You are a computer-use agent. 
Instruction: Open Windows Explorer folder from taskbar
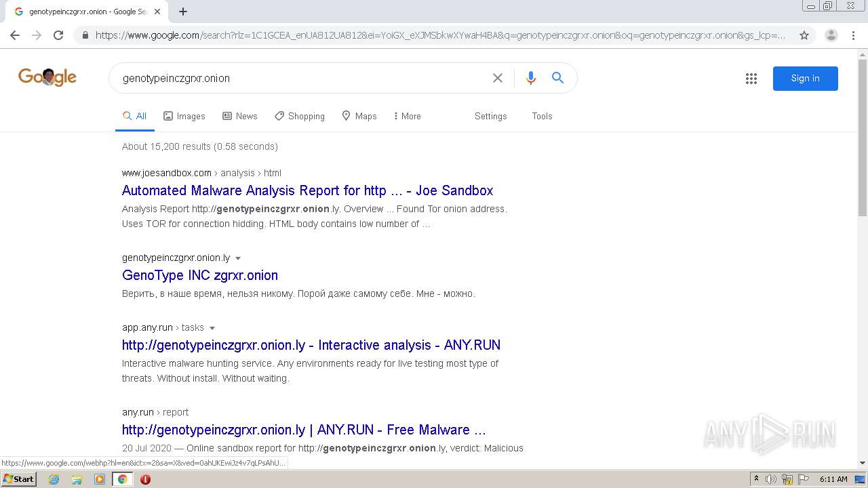(77, 479)
